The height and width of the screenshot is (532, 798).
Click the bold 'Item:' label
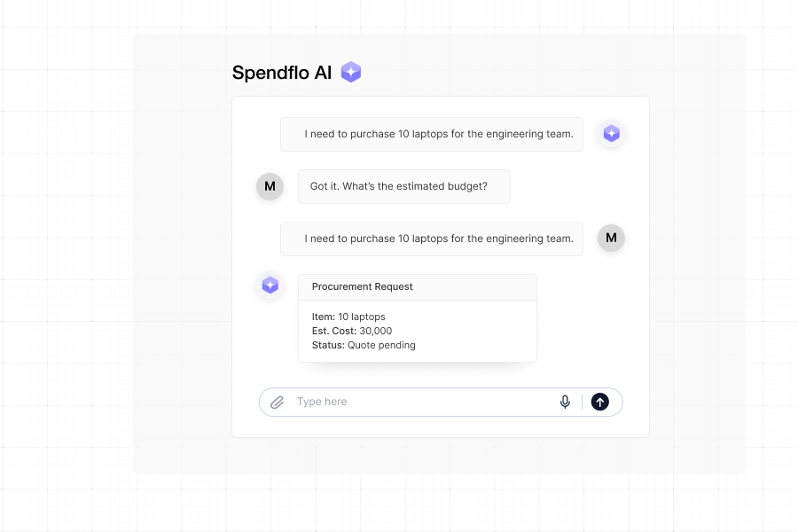tap(323, 317)
